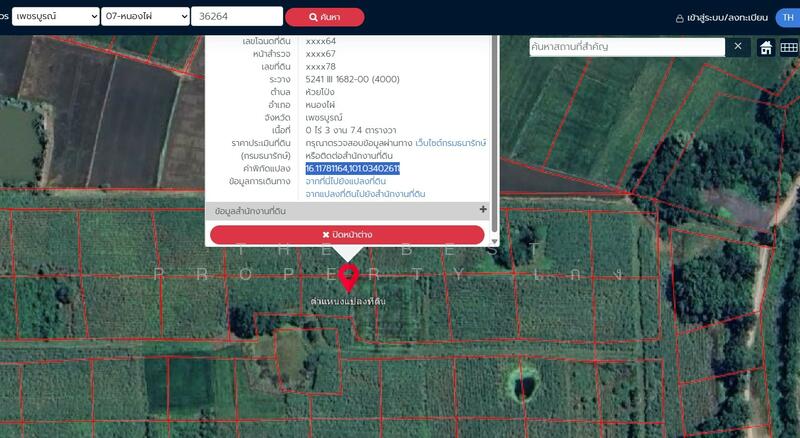The image size is (800, 438).
Task: Click the parcel number field containing 36264
Action: (x=238, y=17)
